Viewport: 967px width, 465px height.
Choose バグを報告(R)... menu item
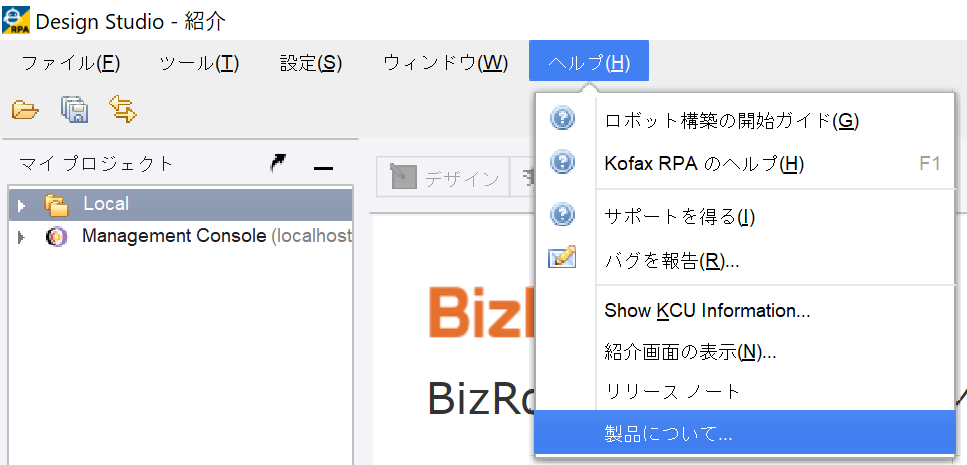[744, 261]
